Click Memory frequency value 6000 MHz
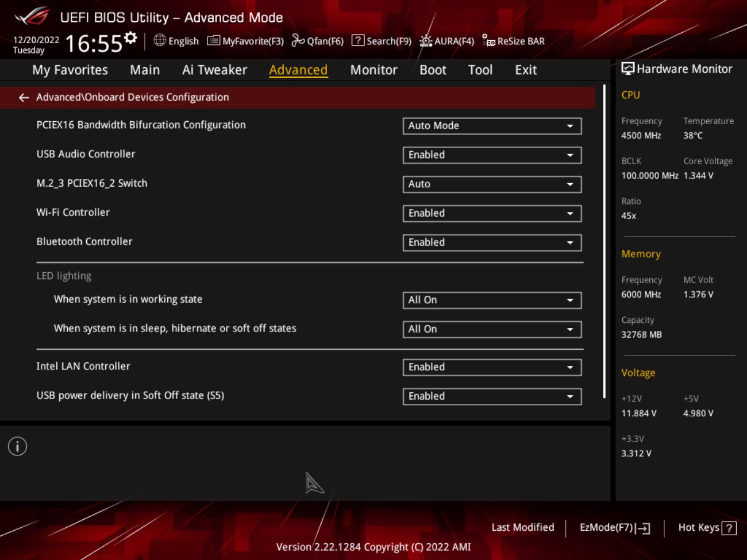This screenshot has width=747, height=560. tap(641, 295)
